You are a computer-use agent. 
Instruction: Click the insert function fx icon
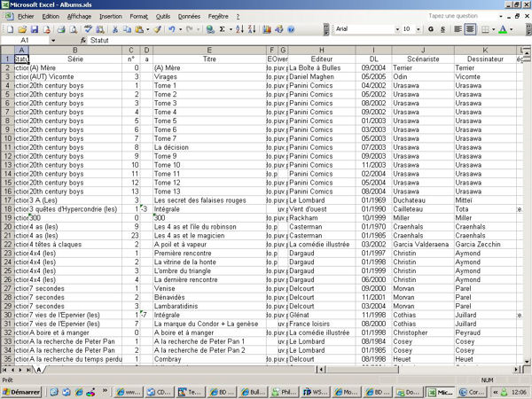click(83, 41)
